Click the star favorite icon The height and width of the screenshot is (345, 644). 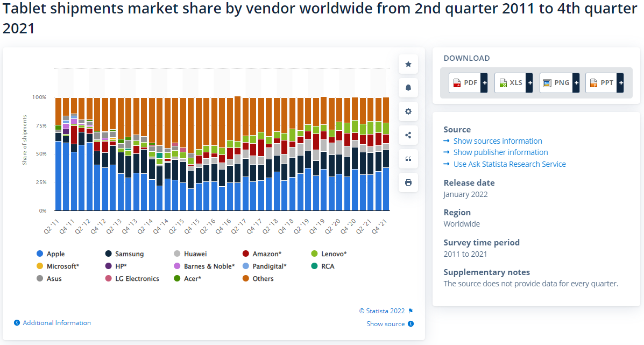click(408, 64)
